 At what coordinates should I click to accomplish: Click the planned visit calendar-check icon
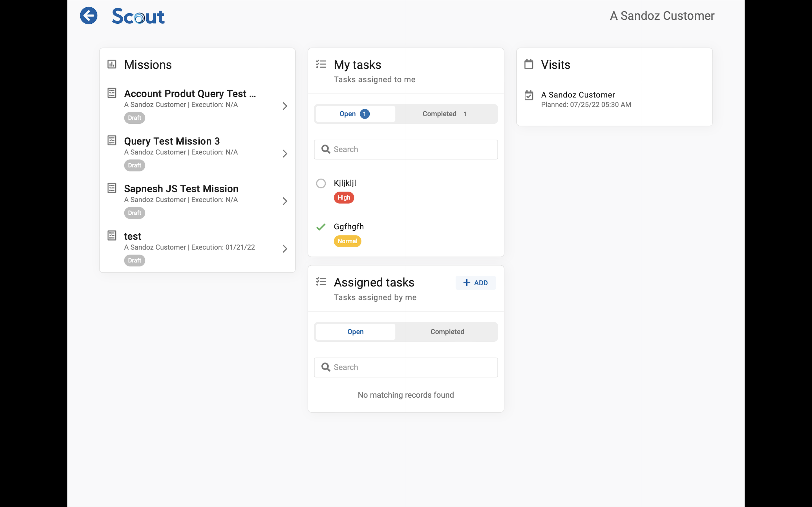click(x=529, y=95)
